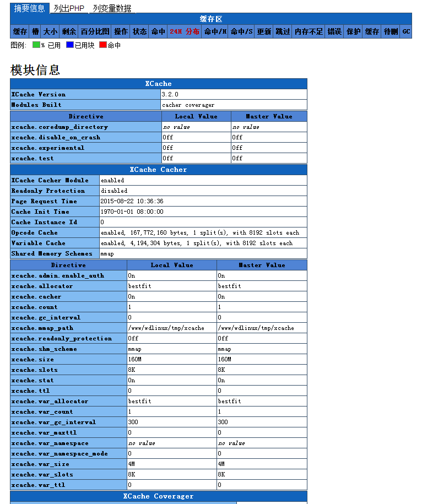Click the xcache.var_size master value 4M
This screenshot has width=422, height=504.
(221, 464)
